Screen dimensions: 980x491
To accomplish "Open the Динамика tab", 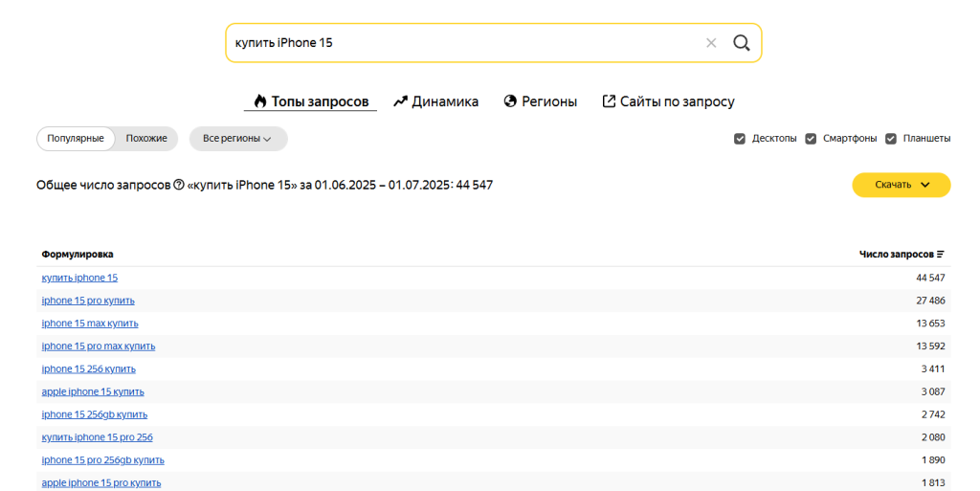I will click(x=445, y=101).
